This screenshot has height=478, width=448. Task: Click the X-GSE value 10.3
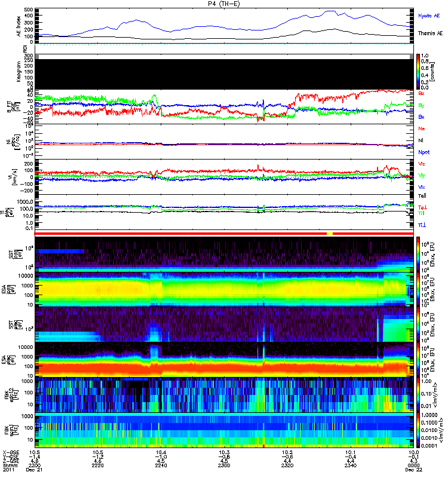pyautogui.click(x=224, y=452)
